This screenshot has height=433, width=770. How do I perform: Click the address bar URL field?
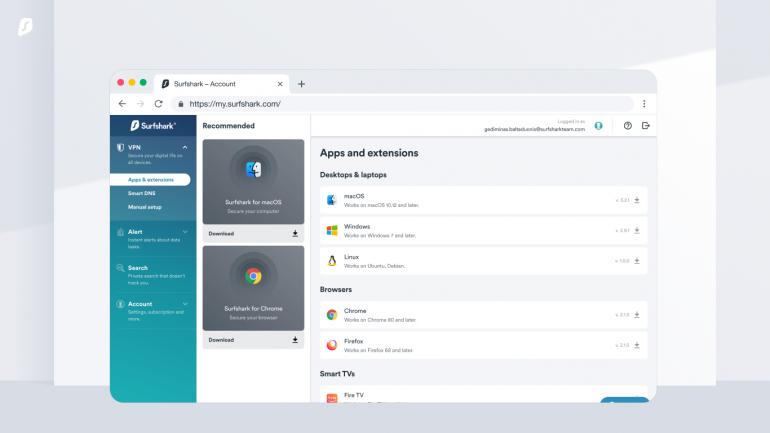(403, 104)
